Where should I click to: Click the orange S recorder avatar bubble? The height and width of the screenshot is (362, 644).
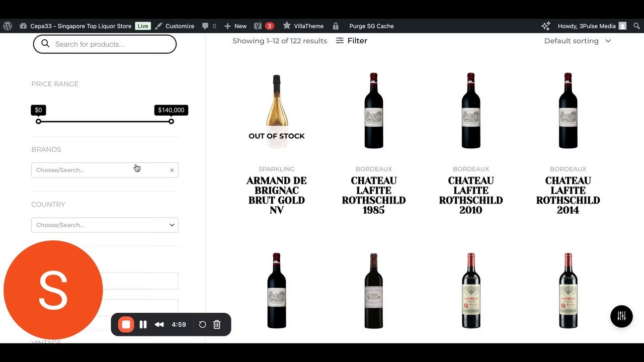(x=53, y=290)
